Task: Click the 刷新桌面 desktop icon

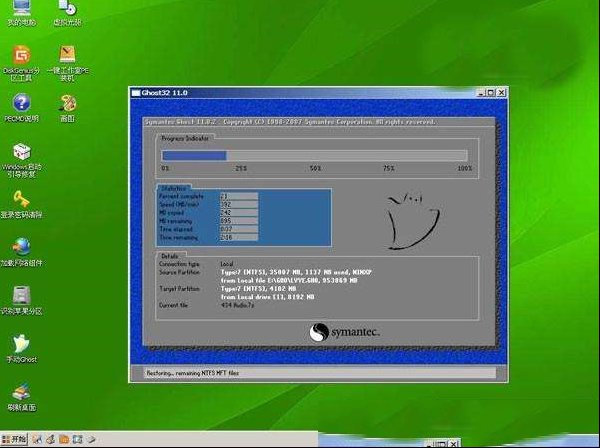Action: coord(21,397)
